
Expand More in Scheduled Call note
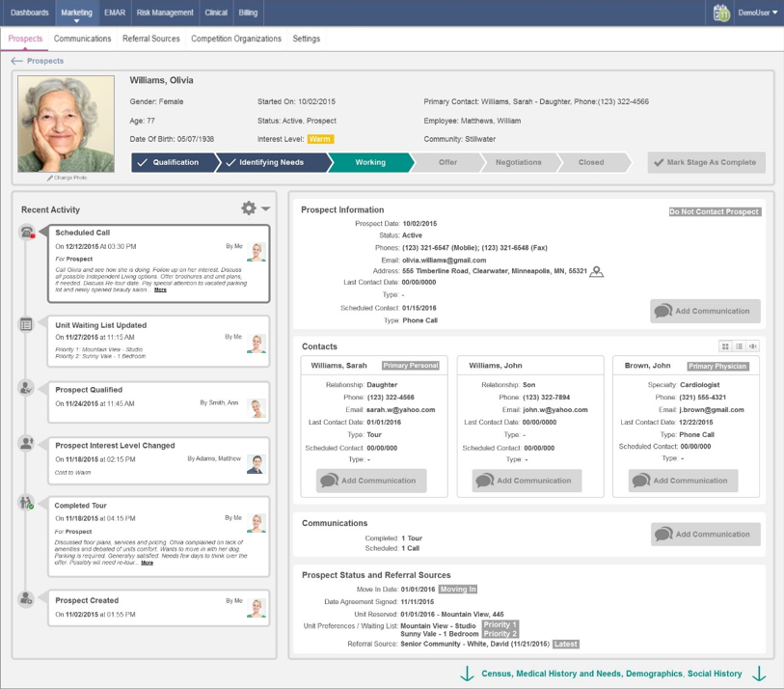160,289
